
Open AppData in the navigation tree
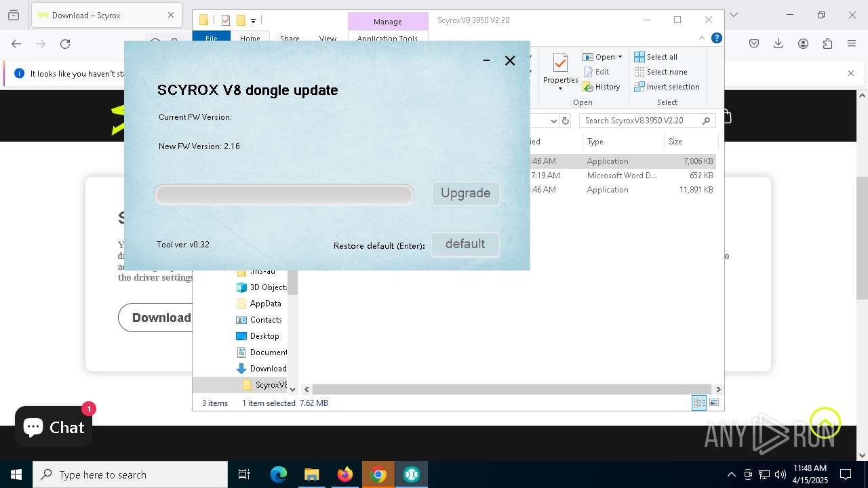pos(259,304)
